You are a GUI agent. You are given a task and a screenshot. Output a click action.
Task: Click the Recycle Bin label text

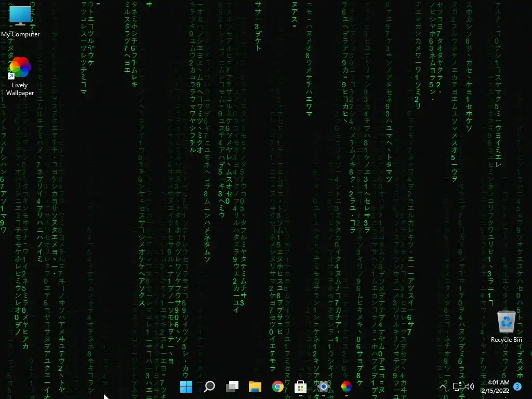506,340
